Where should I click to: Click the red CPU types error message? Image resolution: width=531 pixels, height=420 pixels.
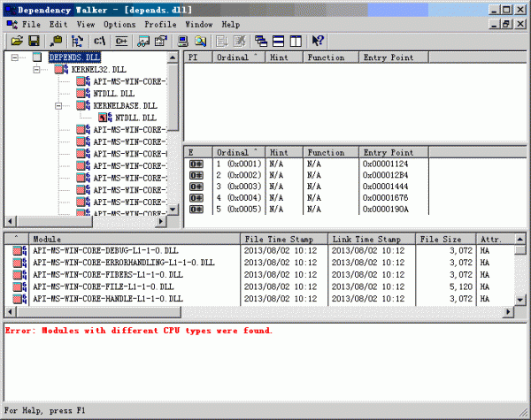tap(139, 331)
